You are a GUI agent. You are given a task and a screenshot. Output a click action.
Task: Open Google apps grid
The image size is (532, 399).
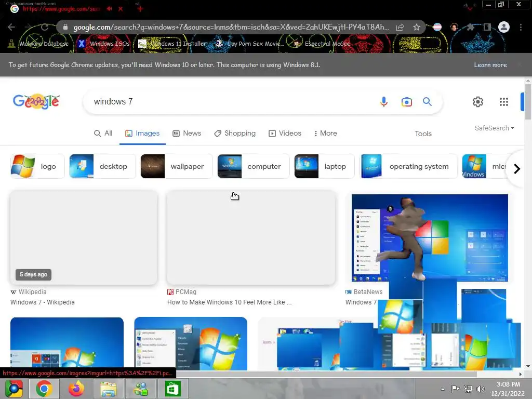(x=504, y=101)
